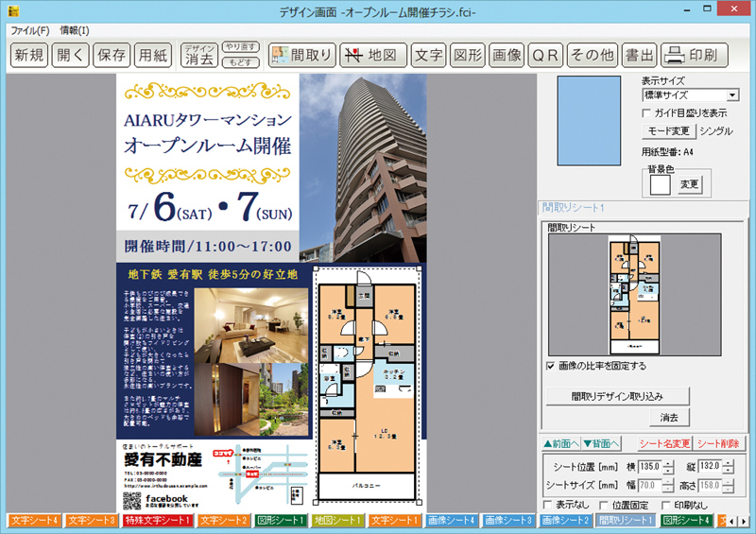The width and height of the screenshot is (756, 534).
Task: Click the シート削除 button
Action: (x=720, y=443)
